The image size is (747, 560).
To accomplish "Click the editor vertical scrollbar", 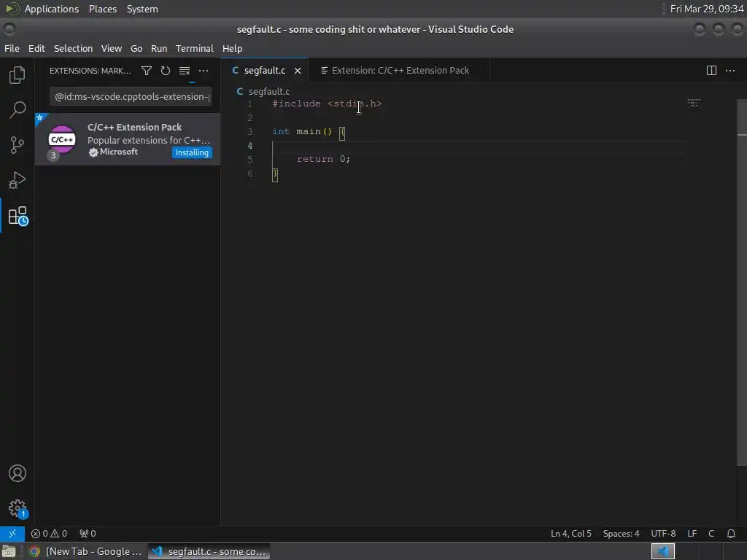I will (742, 282).
